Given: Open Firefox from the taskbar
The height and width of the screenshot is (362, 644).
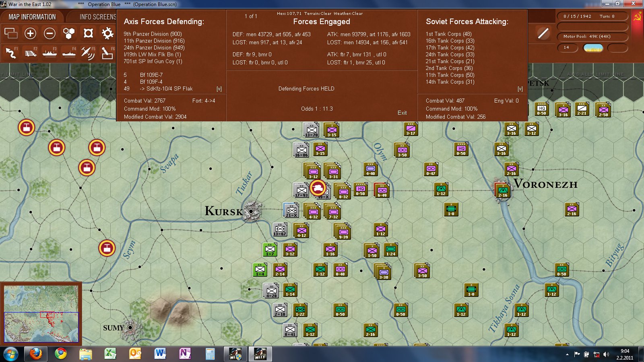Looking at the screenshot, I should (36, 354).
